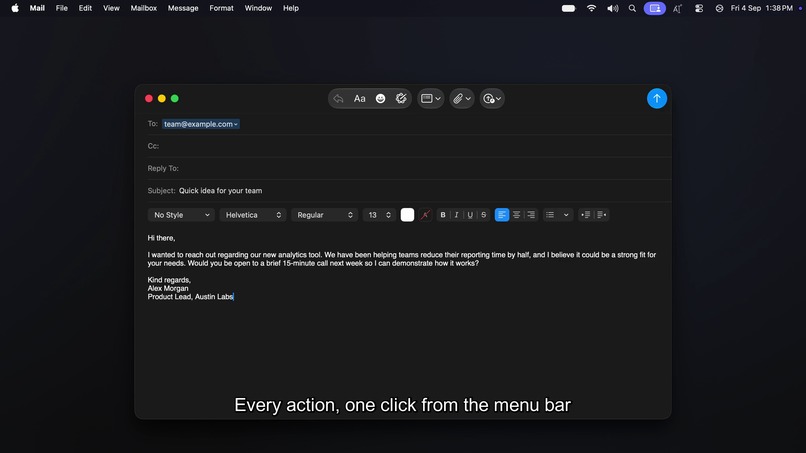The height and width of the screenshot is (453, 806).
Task: Select right text alignment
Action: (x=531, y=215)
